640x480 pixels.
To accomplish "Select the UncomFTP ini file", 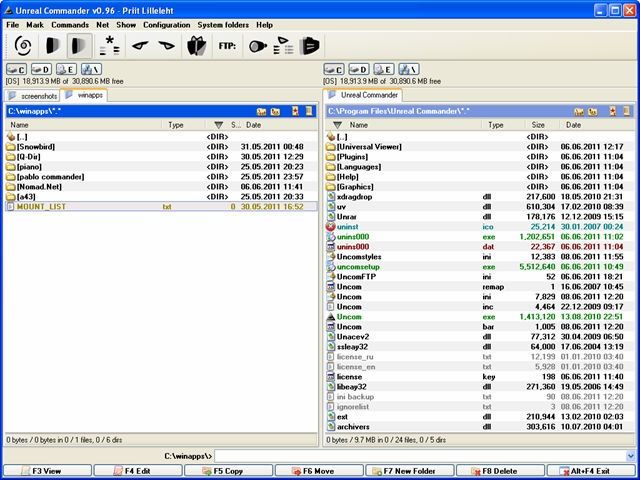I will coord(480,277).
